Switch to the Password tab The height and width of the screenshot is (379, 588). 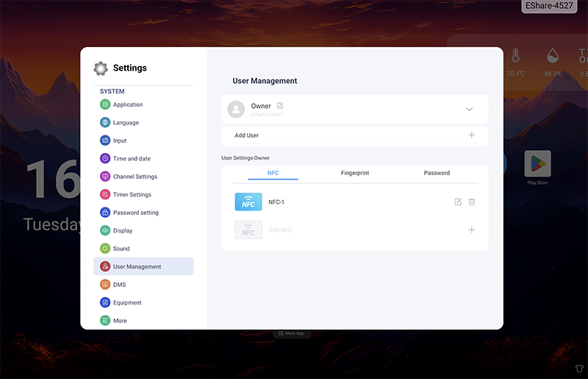pyautogui.click(x=437, y=173)
